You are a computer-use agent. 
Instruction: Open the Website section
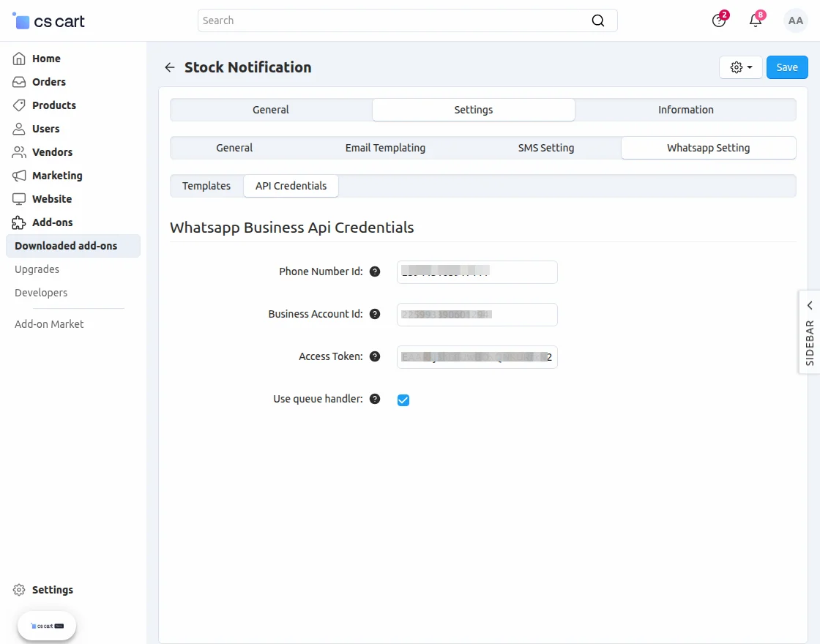click(52, 198)
